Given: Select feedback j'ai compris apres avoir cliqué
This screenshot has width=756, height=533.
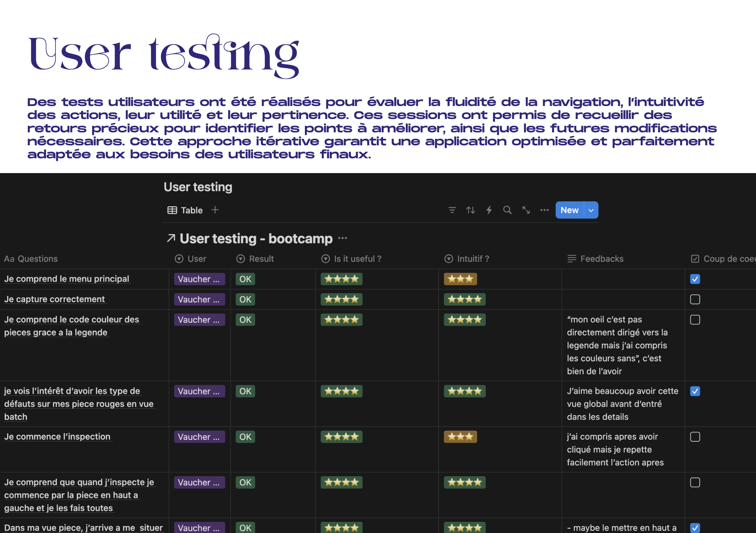Looking at the screenshot, I should 615,450.
